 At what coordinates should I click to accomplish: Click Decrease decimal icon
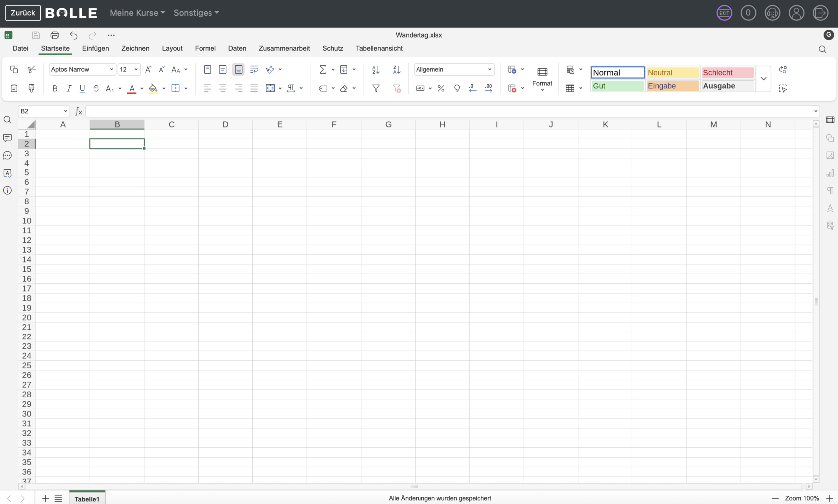click(x=472, y=88)
